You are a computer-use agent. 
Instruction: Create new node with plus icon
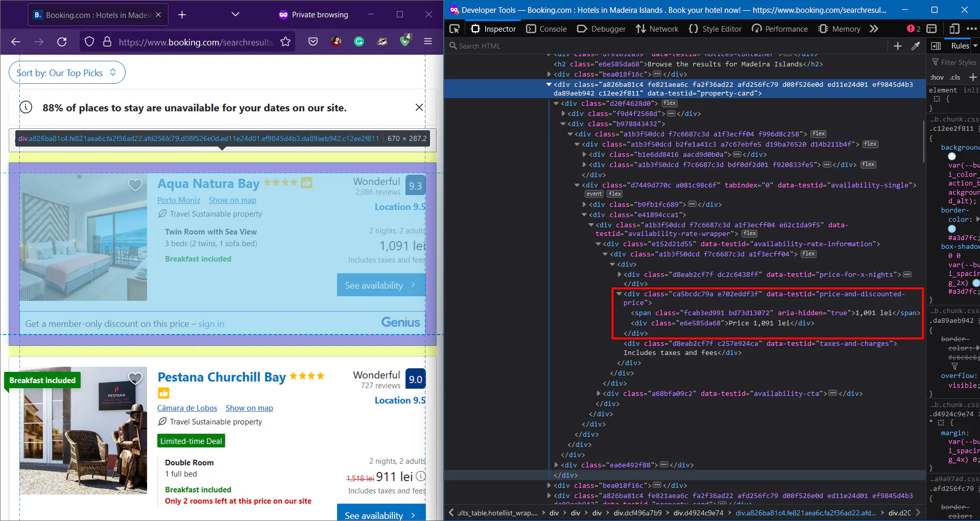[898, 46]
